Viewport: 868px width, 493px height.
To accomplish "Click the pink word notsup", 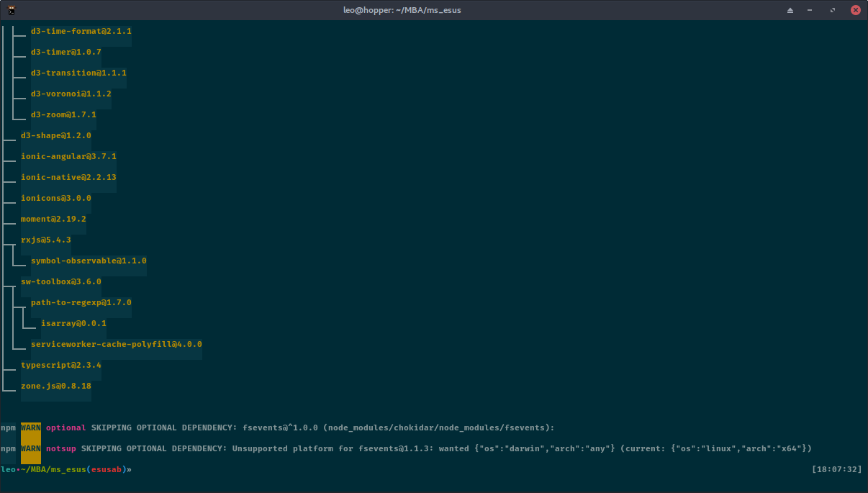I will point(61,449).
